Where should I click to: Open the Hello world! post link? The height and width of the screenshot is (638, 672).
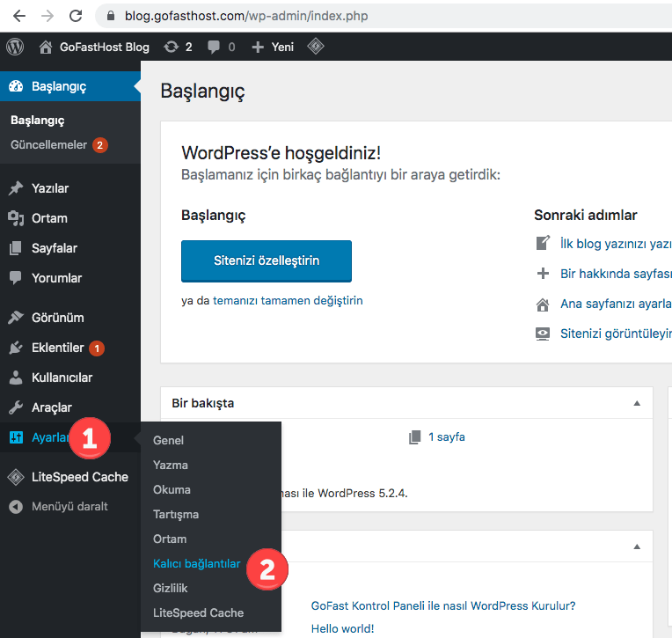(342, 628)
